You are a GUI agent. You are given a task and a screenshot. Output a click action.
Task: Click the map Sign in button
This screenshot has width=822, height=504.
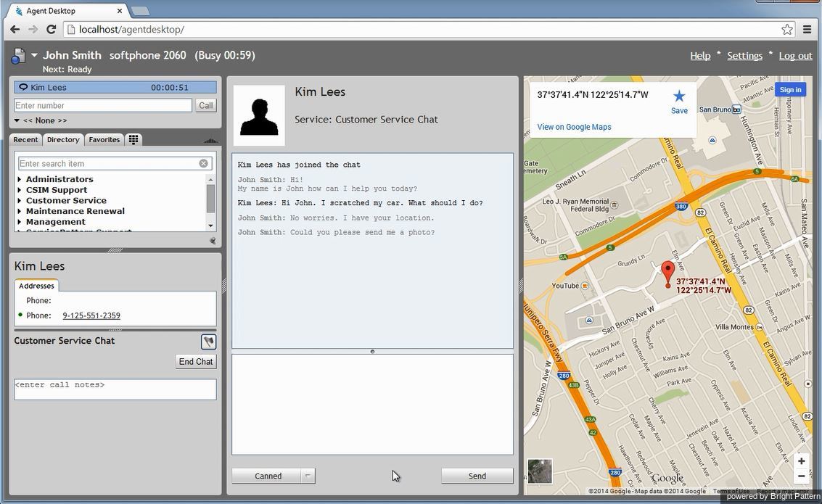pos(790,90)
